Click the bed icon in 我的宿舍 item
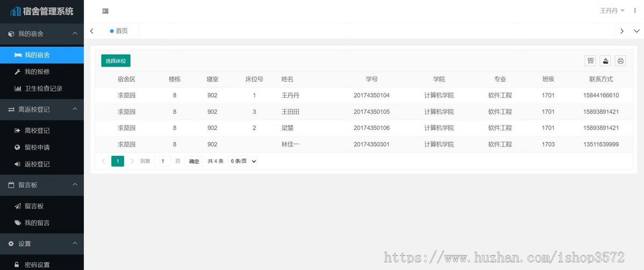 [x=18, y=55]
